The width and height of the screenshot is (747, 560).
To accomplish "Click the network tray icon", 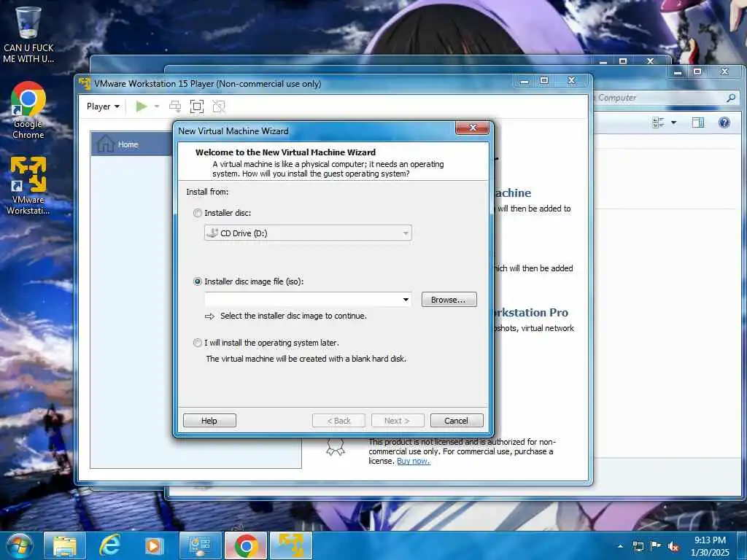I will pos(638,546).
